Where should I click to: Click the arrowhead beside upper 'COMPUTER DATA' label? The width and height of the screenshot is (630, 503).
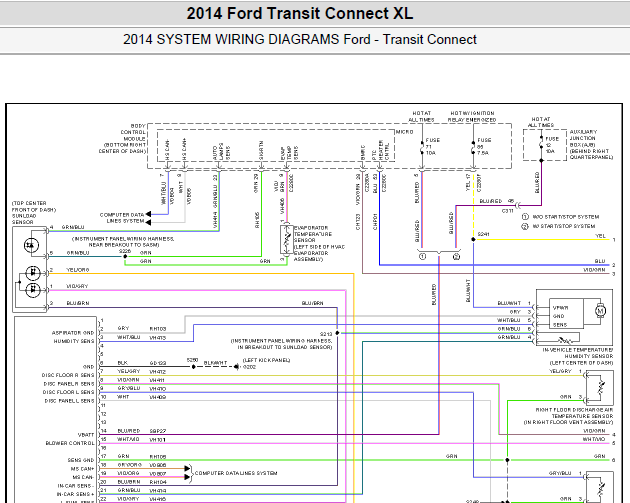148,214
